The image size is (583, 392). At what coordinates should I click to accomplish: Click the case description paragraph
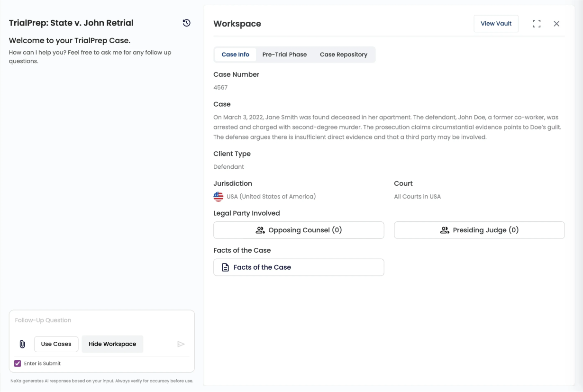tap(387, 127)
